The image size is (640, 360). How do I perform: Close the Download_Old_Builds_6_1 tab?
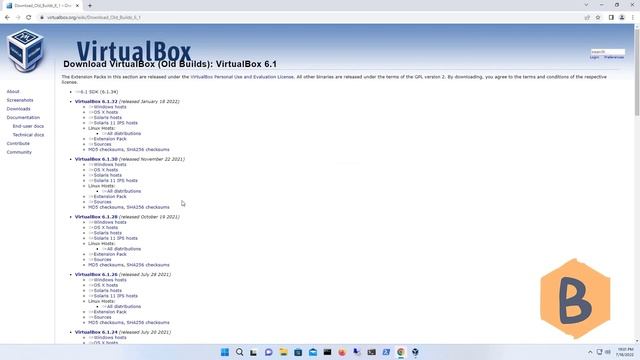pos(77,6)
